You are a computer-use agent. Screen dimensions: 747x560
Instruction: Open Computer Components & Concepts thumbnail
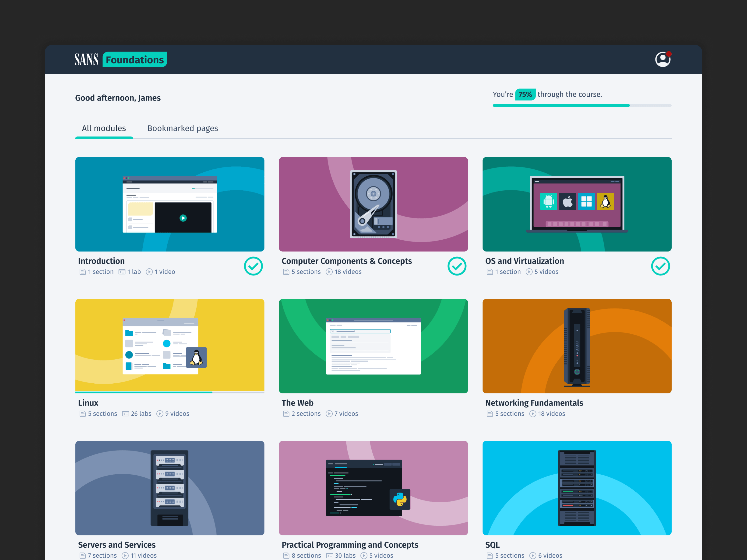click(x=373, y=204)
